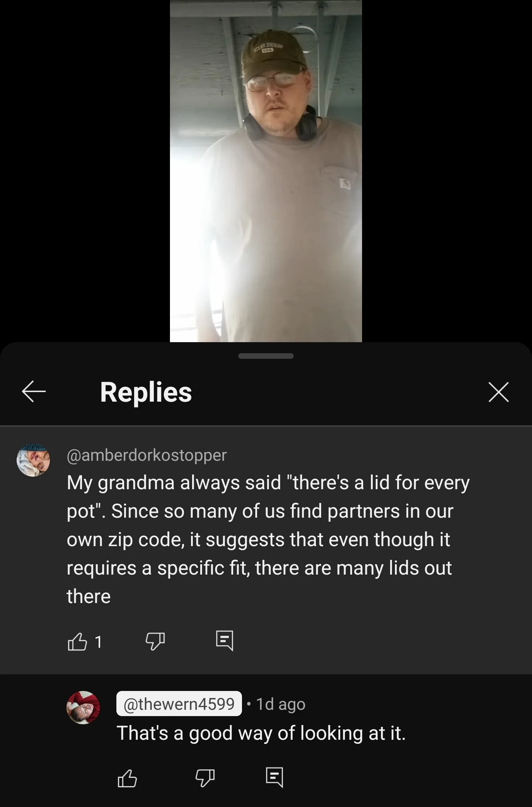Screen dimensions: 532x807
Task: Tap the 'lid for every pot' comment text
Action: [x=268, y=539]
